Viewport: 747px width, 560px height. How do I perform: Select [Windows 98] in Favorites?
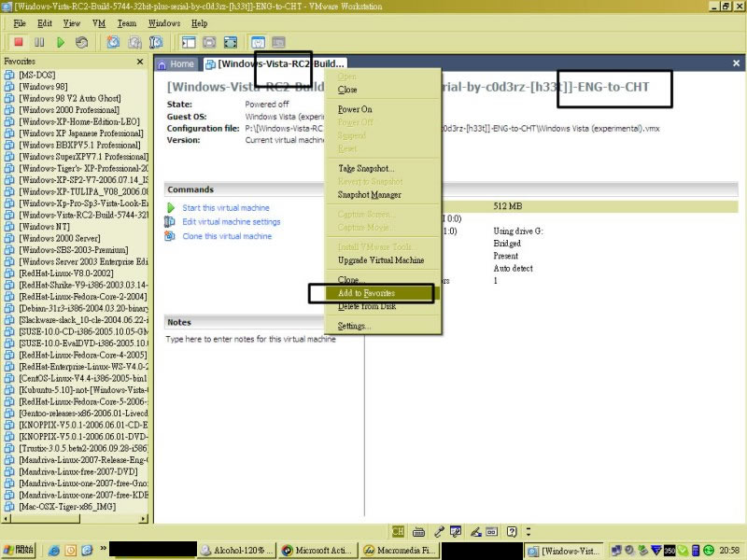43,87
